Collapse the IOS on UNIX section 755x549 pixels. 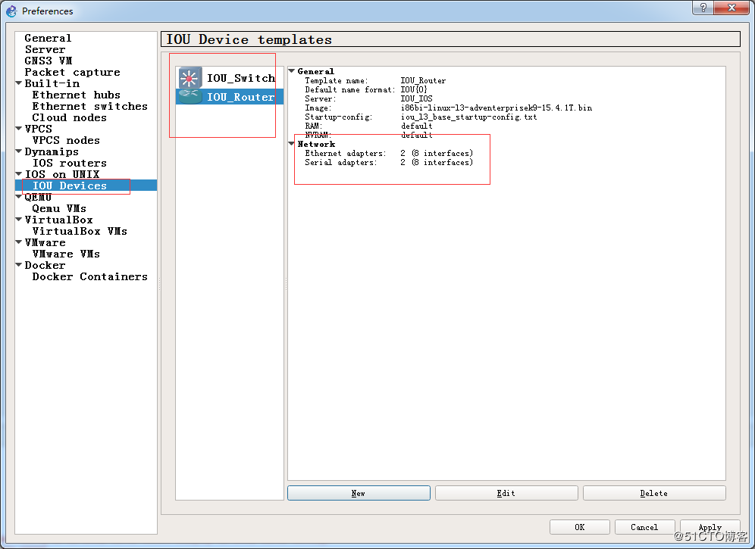(x=19, y=174)
